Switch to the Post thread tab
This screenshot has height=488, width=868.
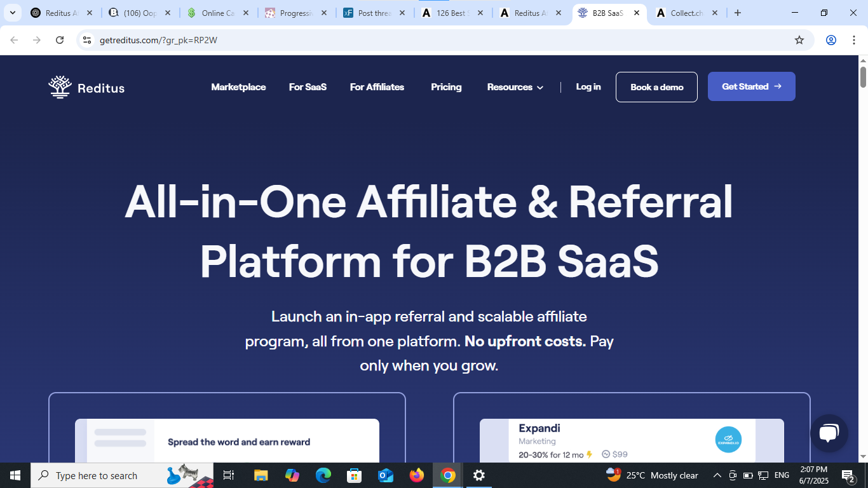(x=376, y=13)
